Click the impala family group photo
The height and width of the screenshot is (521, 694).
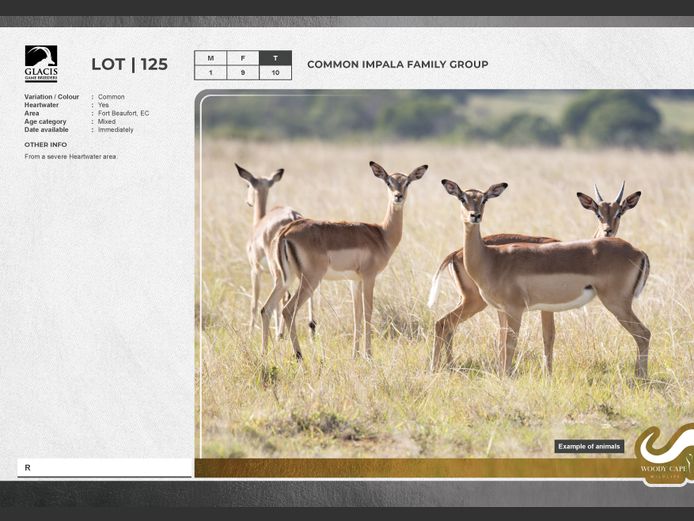[444, 274]
